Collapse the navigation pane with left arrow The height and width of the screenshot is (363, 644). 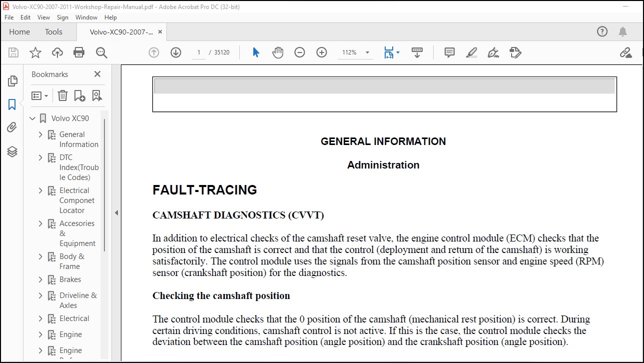click(116, 212)
